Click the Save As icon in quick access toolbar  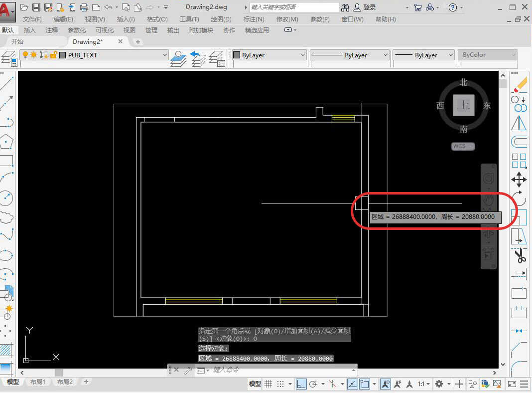[48, 7]
